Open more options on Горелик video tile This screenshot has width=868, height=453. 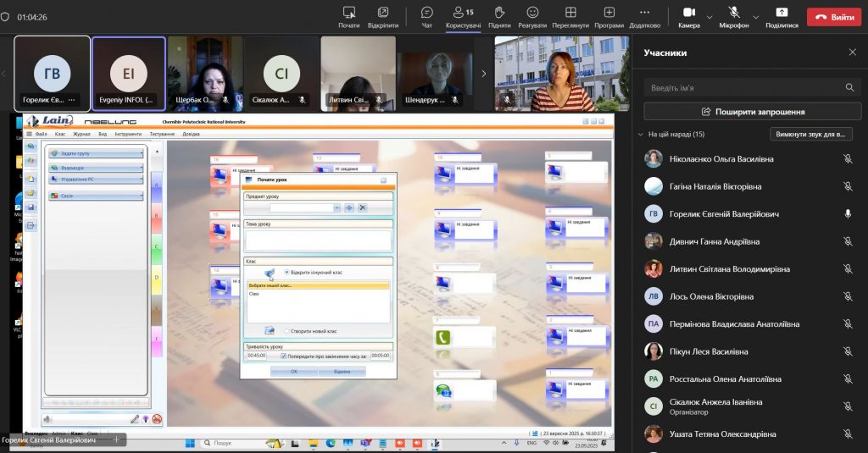tap(71, 100)
